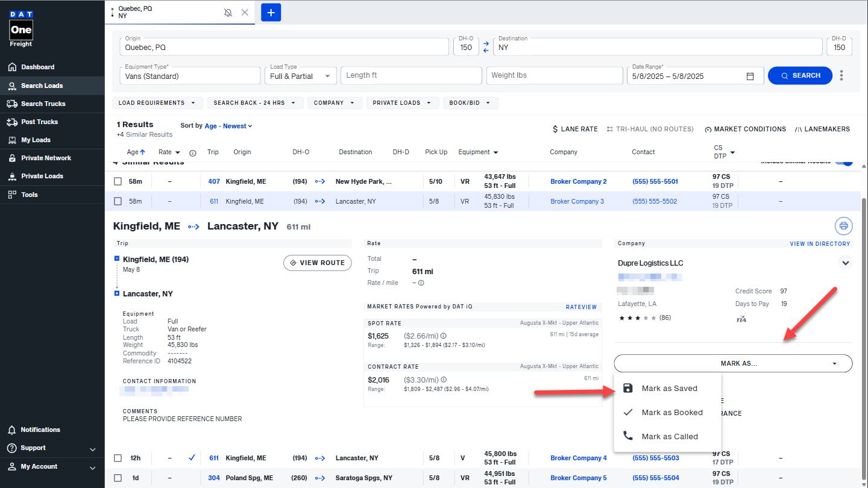868x488 pixels.
Task: Tick the checkbox for Poland Spg load
Action: [x=118, y=478]
